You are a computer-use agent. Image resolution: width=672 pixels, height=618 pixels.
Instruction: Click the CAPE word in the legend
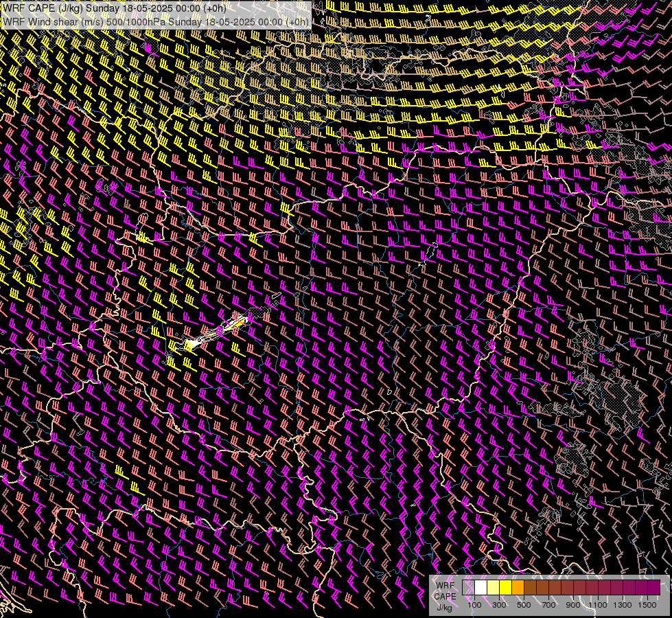click(x=445, y=597)
